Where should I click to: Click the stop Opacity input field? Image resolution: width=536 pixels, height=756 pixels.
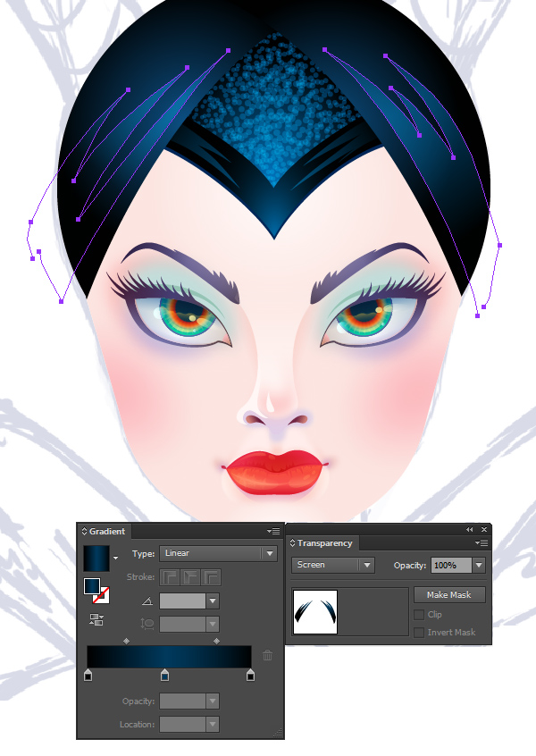182,701
